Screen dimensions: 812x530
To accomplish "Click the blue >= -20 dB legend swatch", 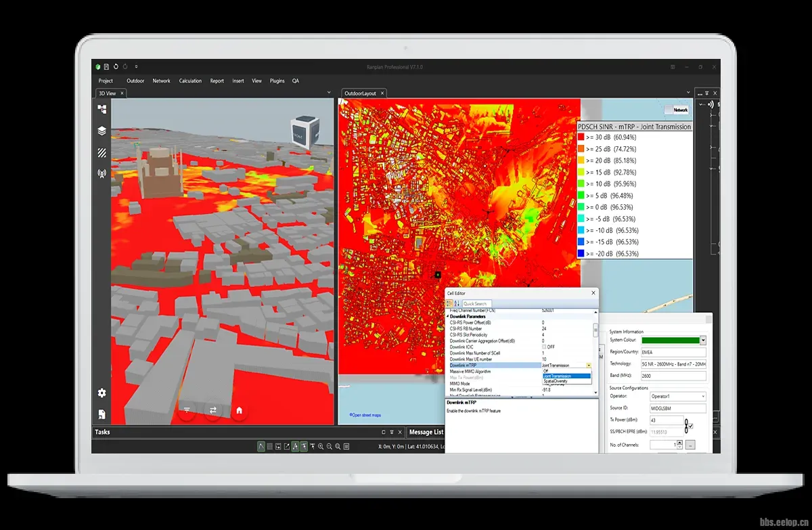I will 581,254.
